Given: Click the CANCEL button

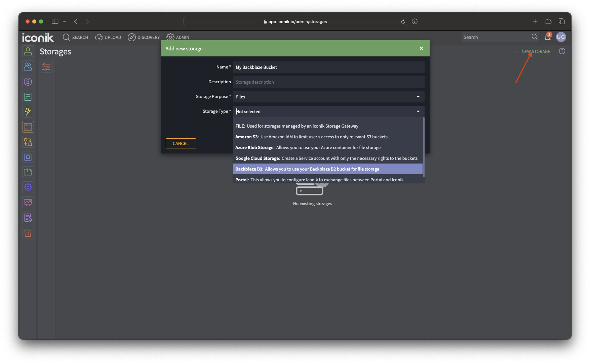Looking at the screenshot, I should coord(181,143).
